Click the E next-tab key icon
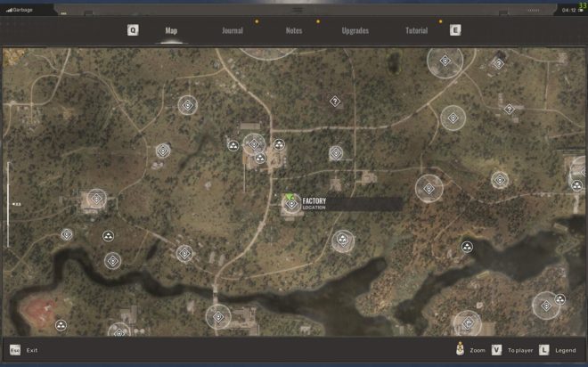The width and height of the screenshot is (588, 367). point(455,30)
